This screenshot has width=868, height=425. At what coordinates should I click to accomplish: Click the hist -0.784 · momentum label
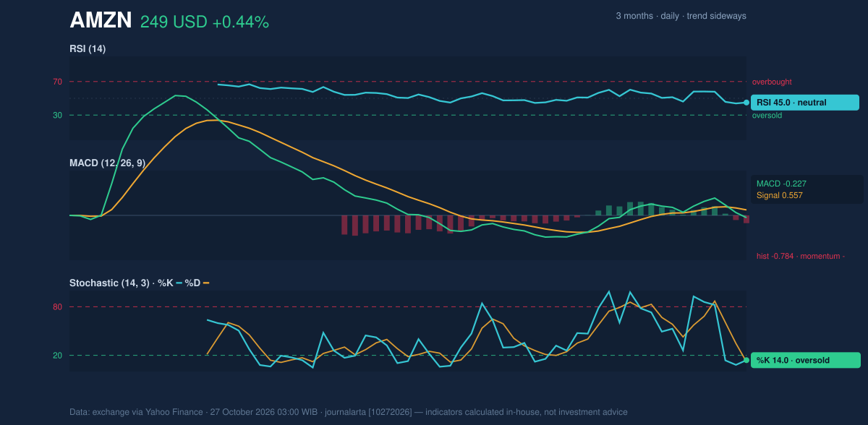(801, 256)
